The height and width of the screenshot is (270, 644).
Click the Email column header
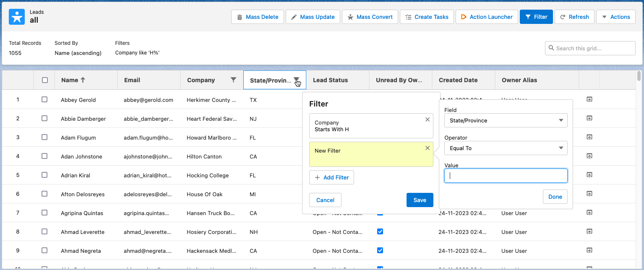pyautogui.click(x=149, y=80)
